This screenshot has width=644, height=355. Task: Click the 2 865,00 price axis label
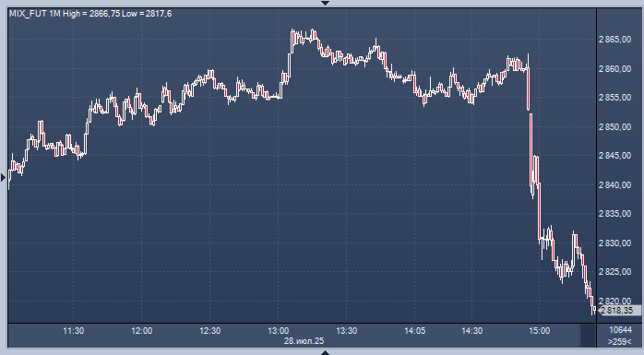(x=615, y=40)
